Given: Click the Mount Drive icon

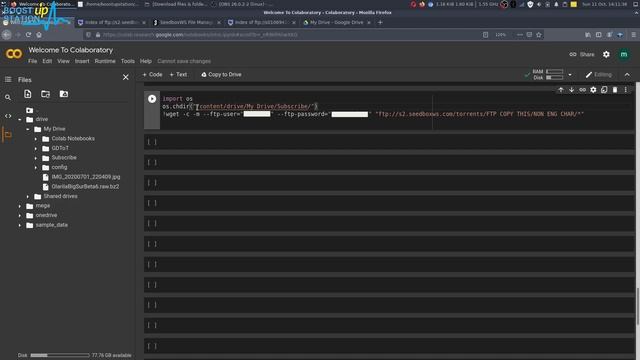Looking at the screenshot, I should coord(64,94).
